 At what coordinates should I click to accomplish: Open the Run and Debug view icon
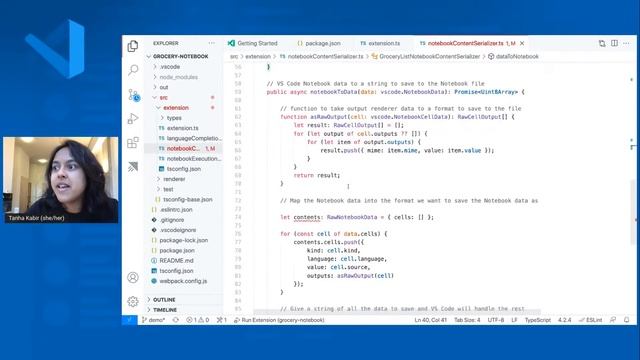point(133,118)
